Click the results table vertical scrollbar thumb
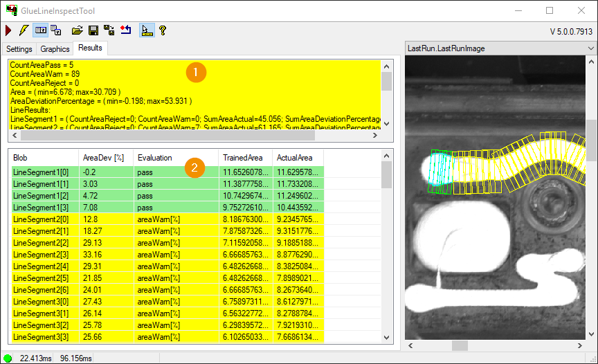Image resolution: width=598 pixels, height=364 pixels. coord(386,174)
